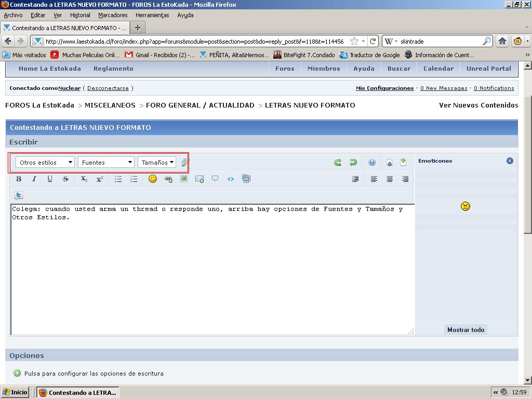Image resolution: width=532 pixels, height=399 pixels.
Task: Click the insert link icon
Action: coord(168,179)
